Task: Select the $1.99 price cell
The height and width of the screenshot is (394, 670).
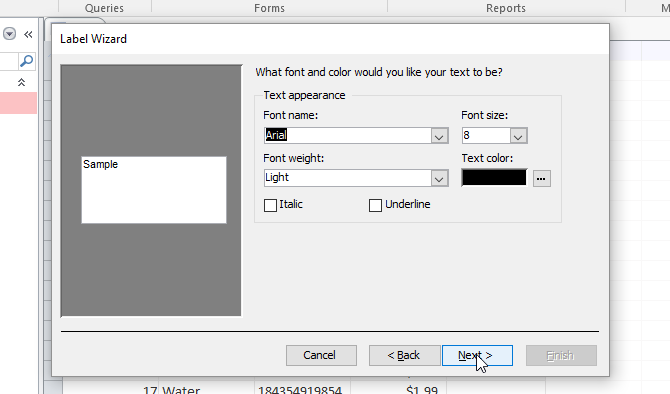Action: click(x=399, y=388)
